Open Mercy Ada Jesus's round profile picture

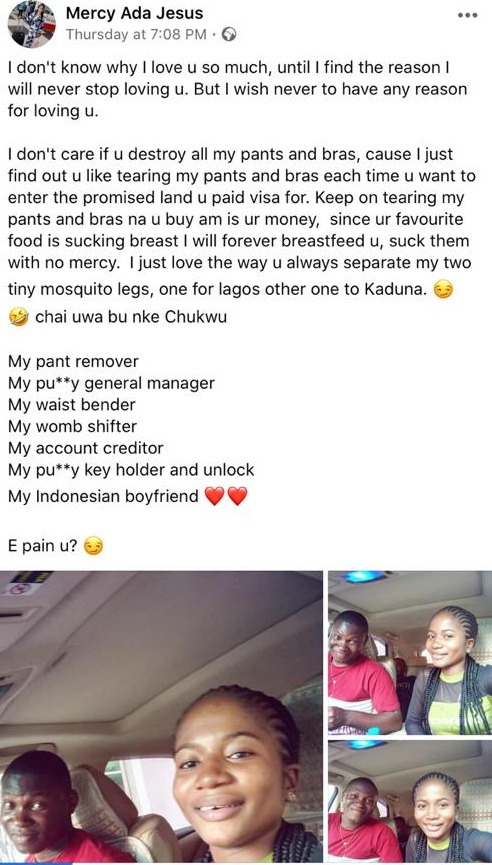tap(31, 24)
